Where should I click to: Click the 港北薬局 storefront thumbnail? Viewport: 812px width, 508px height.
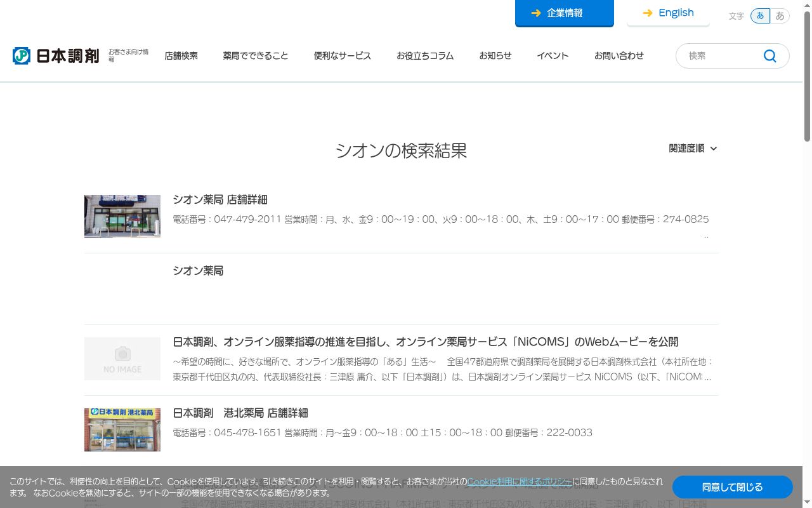(122, 430)
